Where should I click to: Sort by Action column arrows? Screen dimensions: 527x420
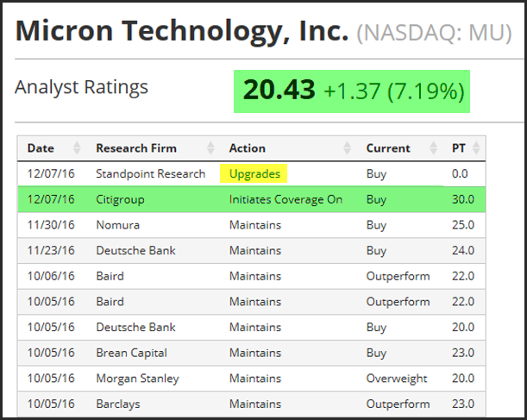coord(348,148)
